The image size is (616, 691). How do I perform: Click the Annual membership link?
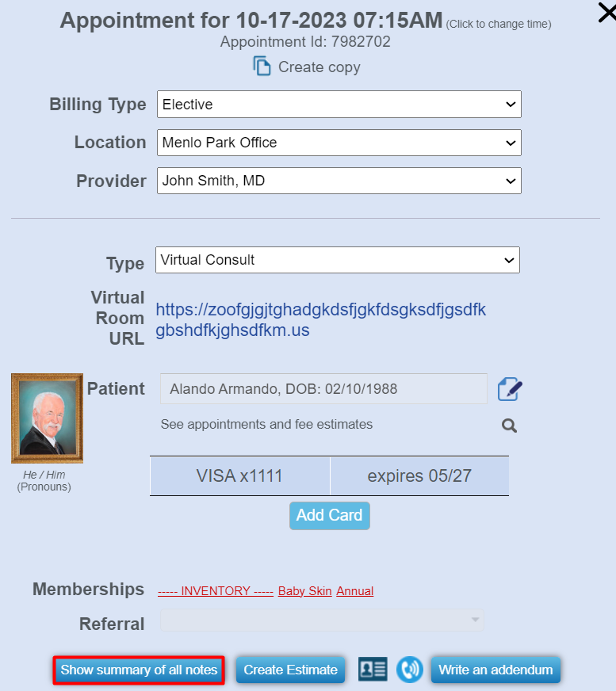point(354,591)
